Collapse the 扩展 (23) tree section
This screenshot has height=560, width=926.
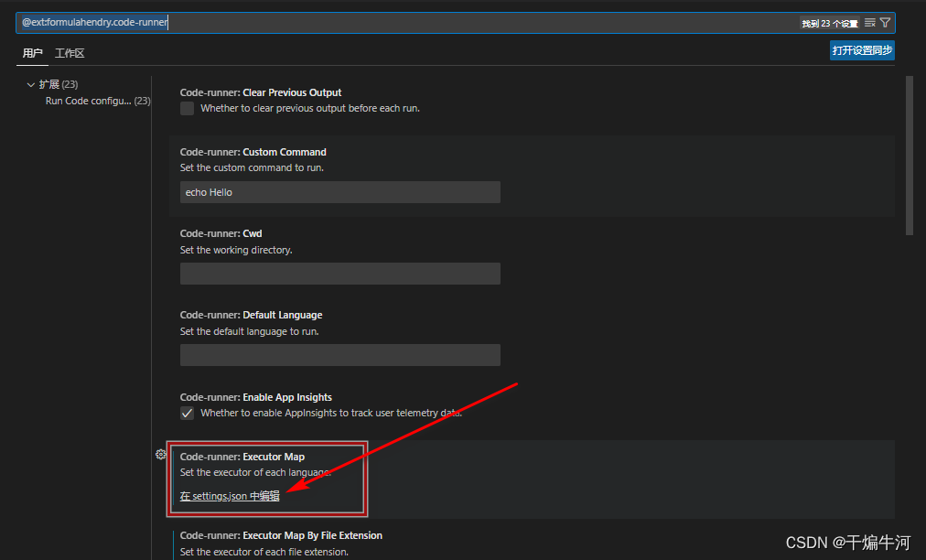click(31, 84)
